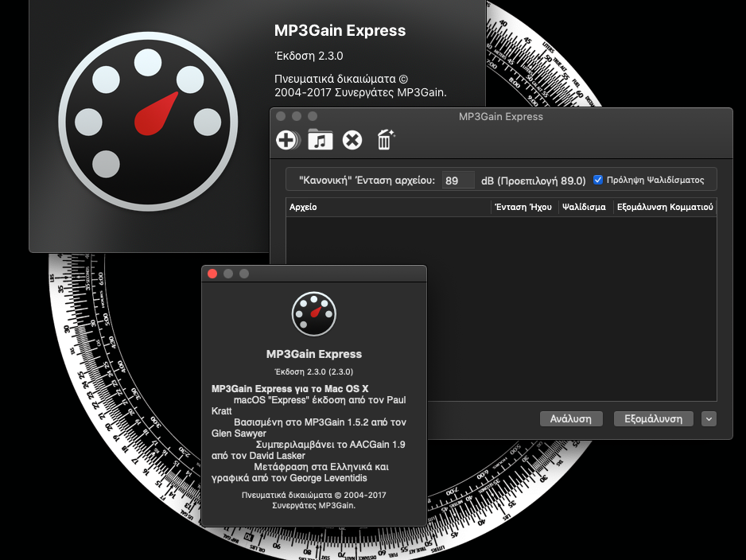Click the large MP3Gain dial logo
The width and height of the screenshot is (746, 560).
click(148, 122)
